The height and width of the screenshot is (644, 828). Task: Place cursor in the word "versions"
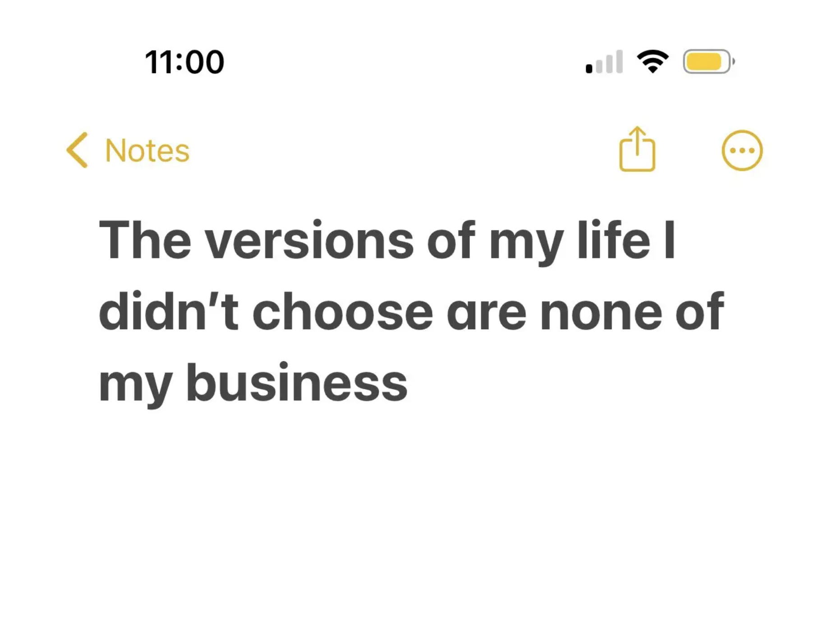(x=309, y=241)
